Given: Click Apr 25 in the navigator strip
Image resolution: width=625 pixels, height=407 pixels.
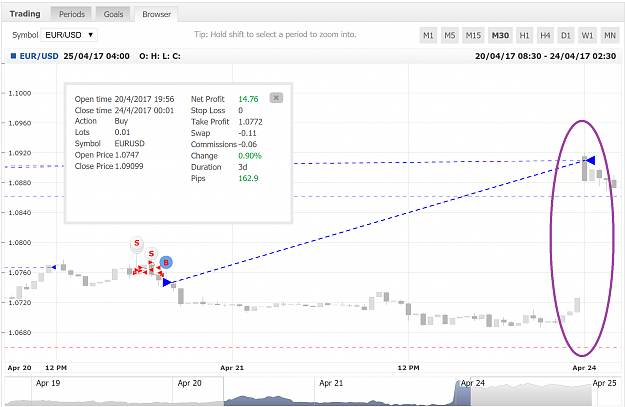Looking at the screenshot, I should tap(604, 383).
